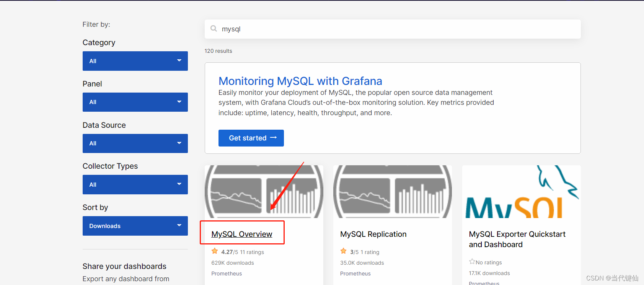Image resolution: width=644 pixels, height=285 pixels.
Task: Click the search magnifier icon
Action: (x=214, y=29)
